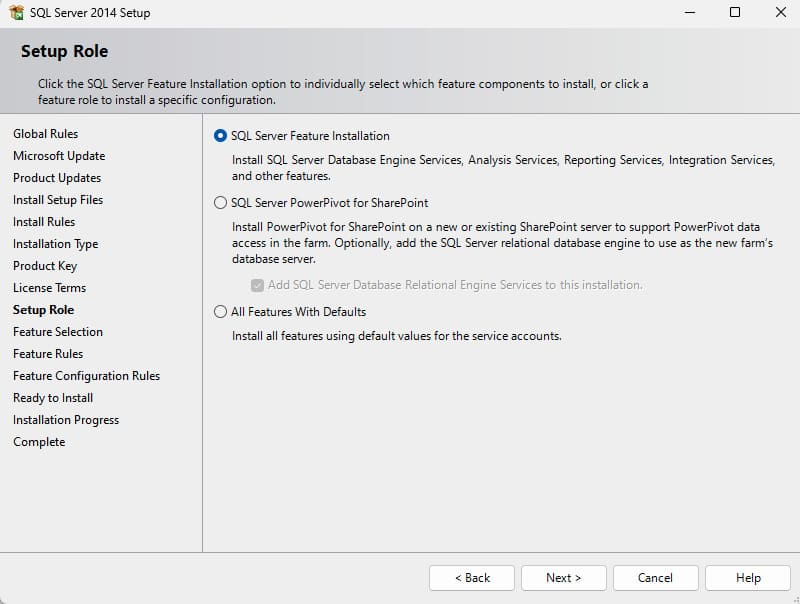Open Product Updates step in sidebar
Screen dimensions: 800x604
click(57, 178)
